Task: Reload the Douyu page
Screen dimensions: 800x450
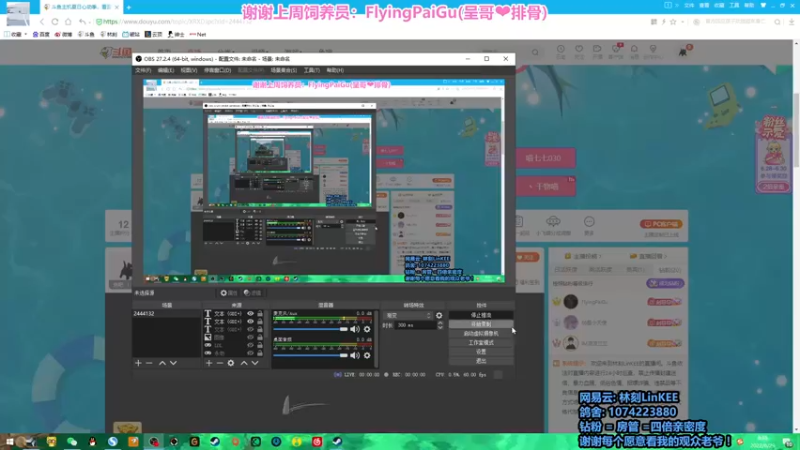Action: point(55,22)
